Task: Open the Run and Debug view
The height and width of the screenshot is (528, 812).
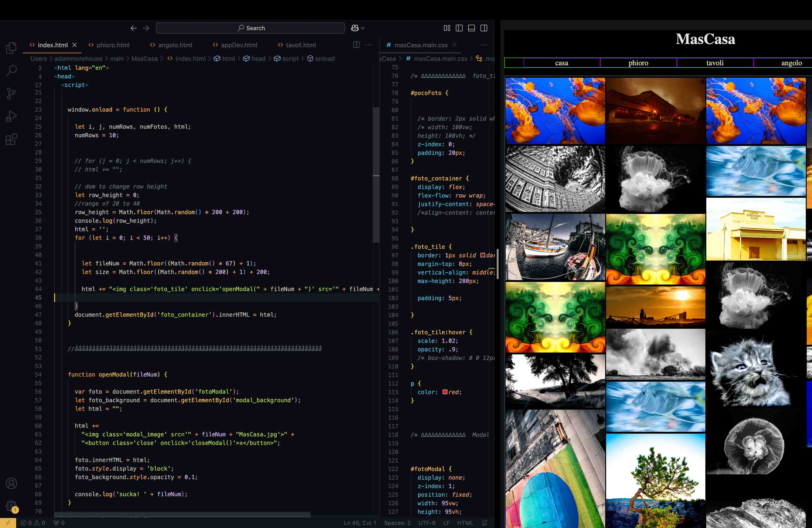Action: [x=11, y=116]
